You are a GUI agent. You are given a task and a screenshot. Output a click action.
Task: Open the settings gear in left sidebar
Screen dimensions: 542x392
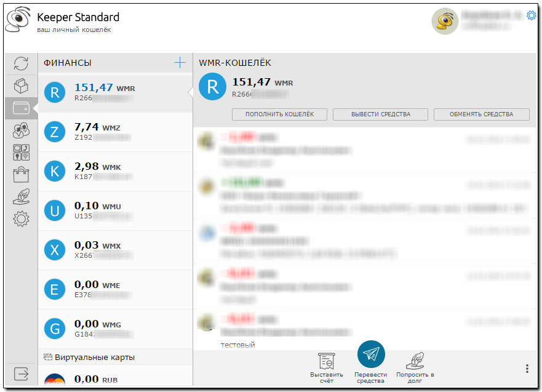[21, 218]
